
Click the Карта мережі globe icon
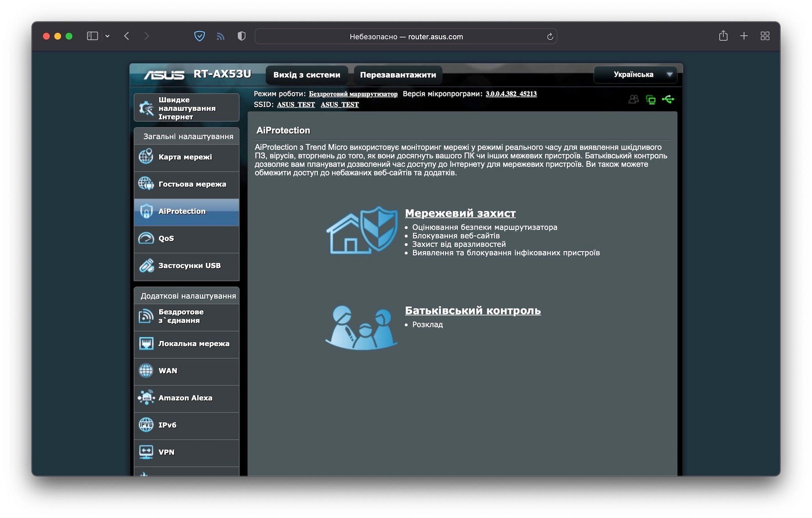coord(146,157)
